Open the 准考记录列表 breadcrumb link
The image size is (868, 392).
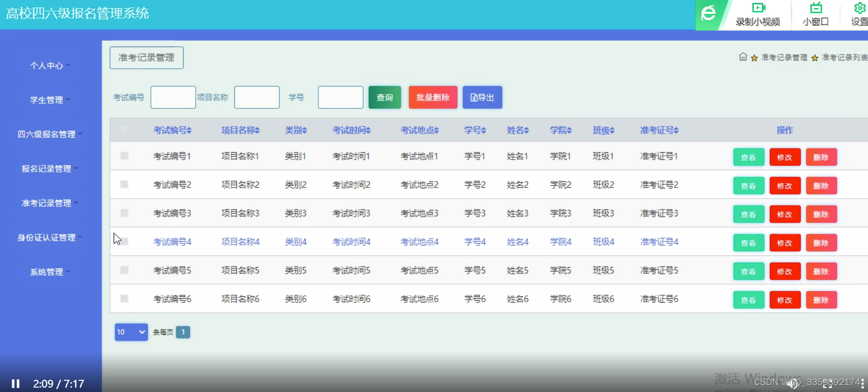(845, 58)
